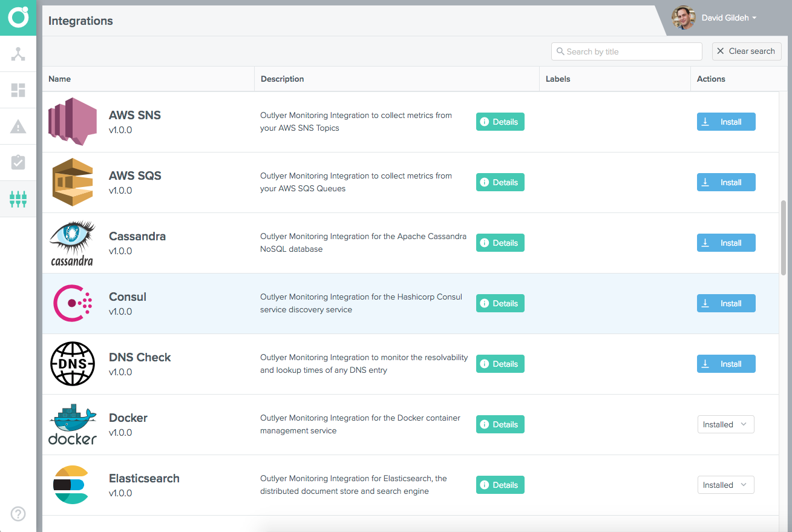The image size is (792, 532).
Task: Install the AWS SQS integration
Action: tap(726, 182)
